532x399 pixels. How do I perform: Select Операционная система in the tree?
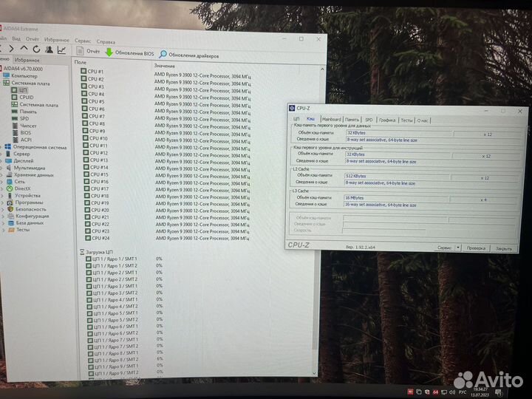[x=40, y=147]
